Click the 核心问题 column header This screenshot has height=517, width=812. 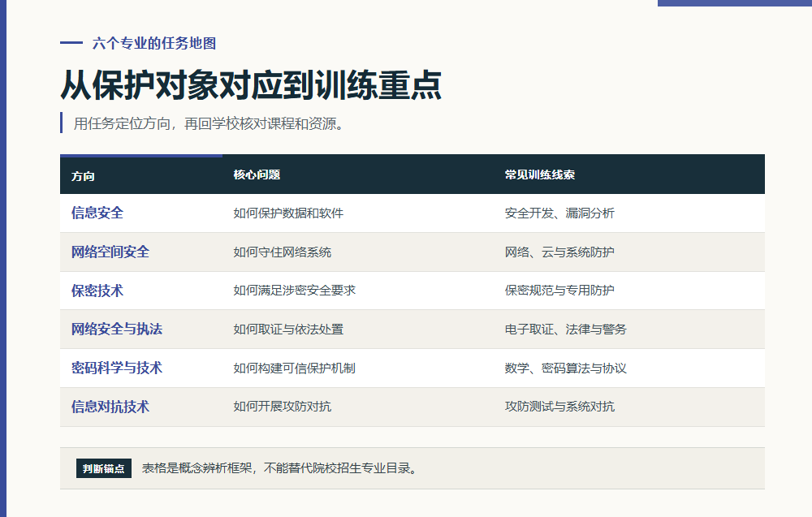point(257,175)
